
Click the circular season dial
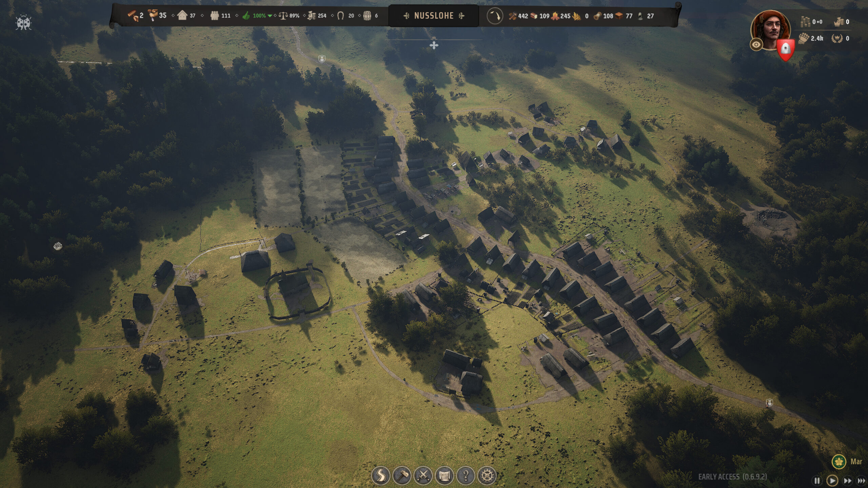495,16
